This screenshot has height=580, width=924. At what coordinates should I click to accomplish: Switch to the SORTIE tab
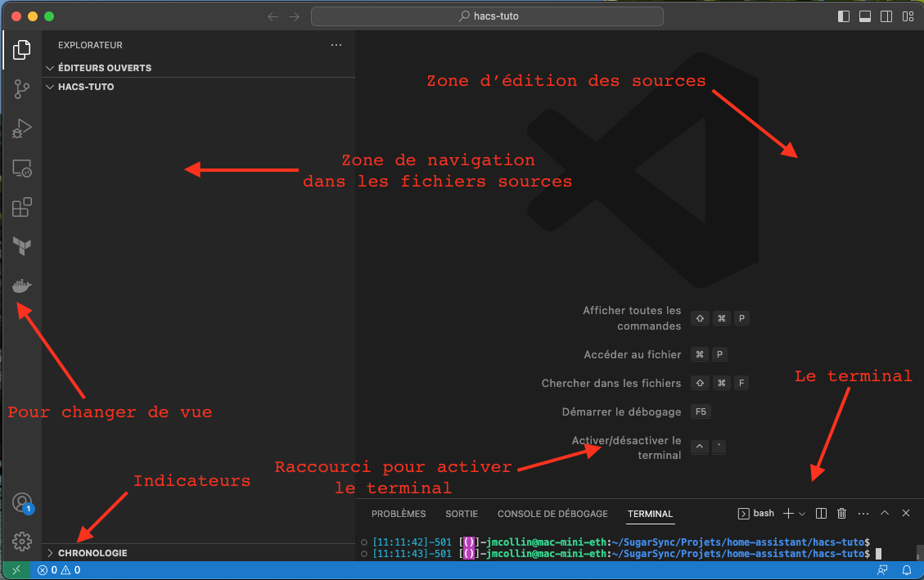462,514
